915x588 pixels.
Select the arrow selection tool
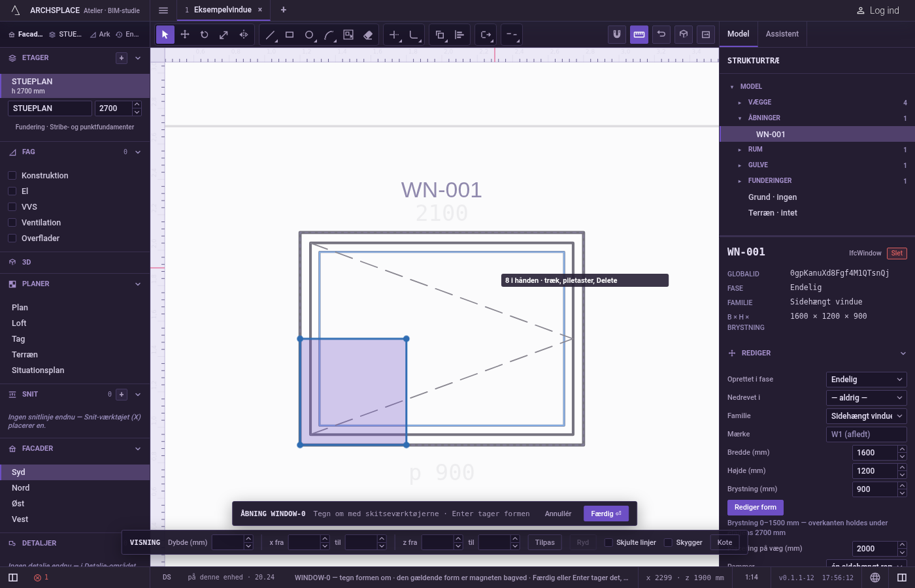tap(165, 35)
